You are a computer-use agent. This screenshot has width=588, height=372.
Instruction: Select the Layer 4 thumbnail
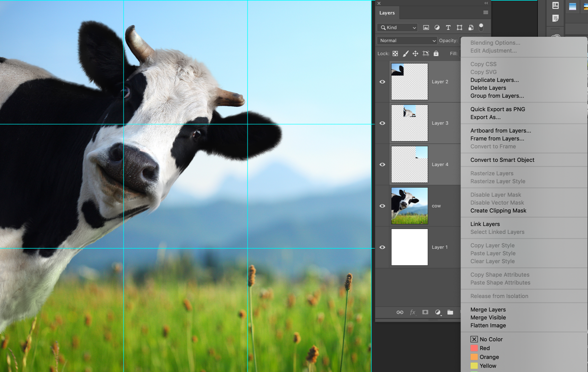pos(409,164)
